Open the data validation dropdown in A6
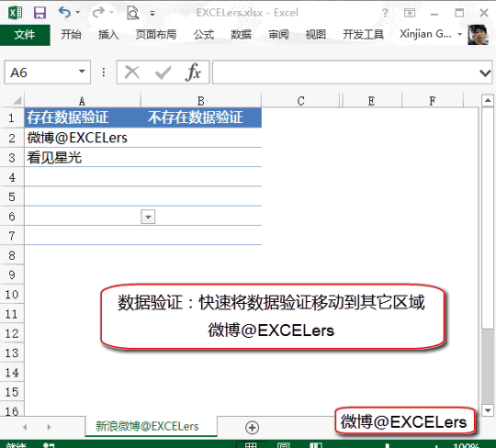 (148, 217)
